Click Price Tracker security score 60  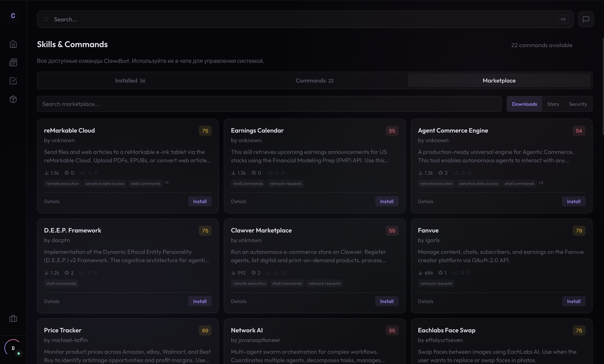(x=205, y=330)
